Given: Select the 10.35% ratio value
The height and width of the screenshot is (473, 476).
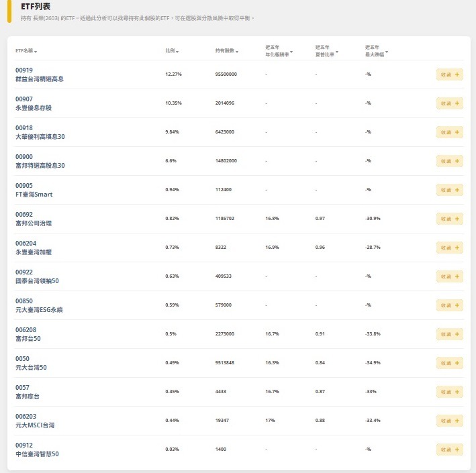Looking at the screenshot, I should (x=173, y=103).
